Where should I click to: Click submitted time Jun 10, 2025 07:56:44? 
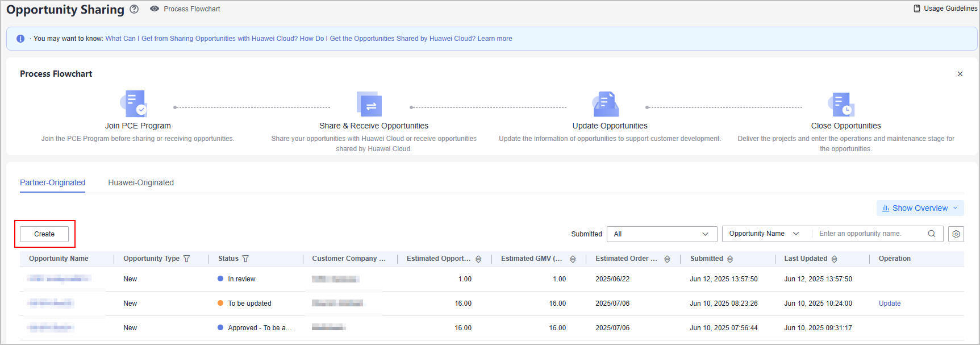coord(724,328)
